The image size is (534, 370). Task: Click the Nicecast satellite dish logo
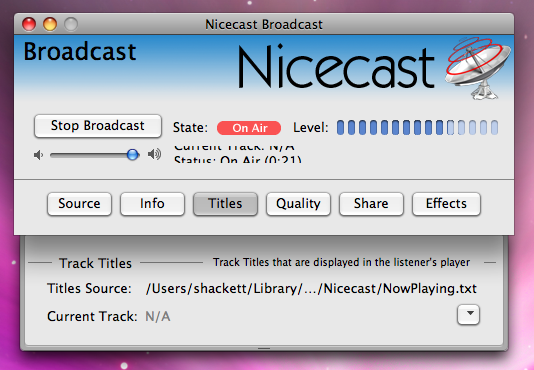(x=478, y=68)
